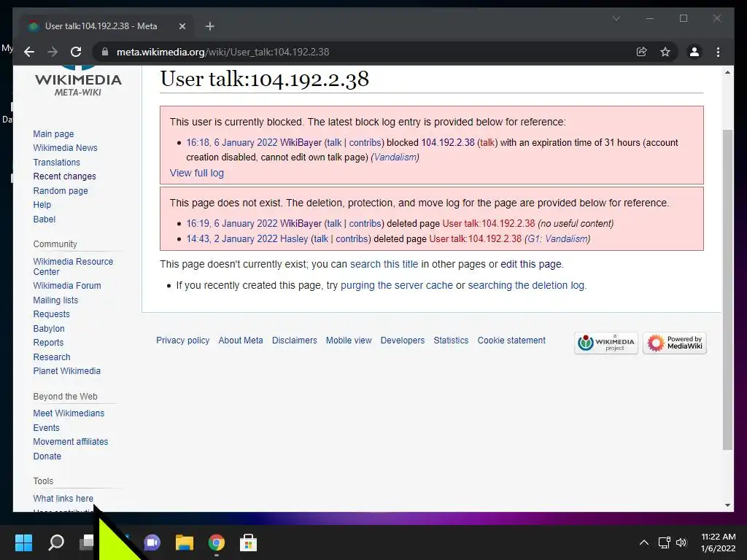Screen dimensions: 747x560
Task: Open File Explorer from the taskbar
Action: tap(185, 542)
